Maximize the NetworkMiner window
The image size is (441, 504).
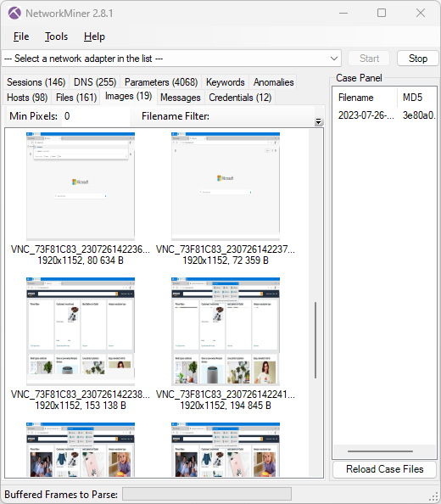[382, 14]
